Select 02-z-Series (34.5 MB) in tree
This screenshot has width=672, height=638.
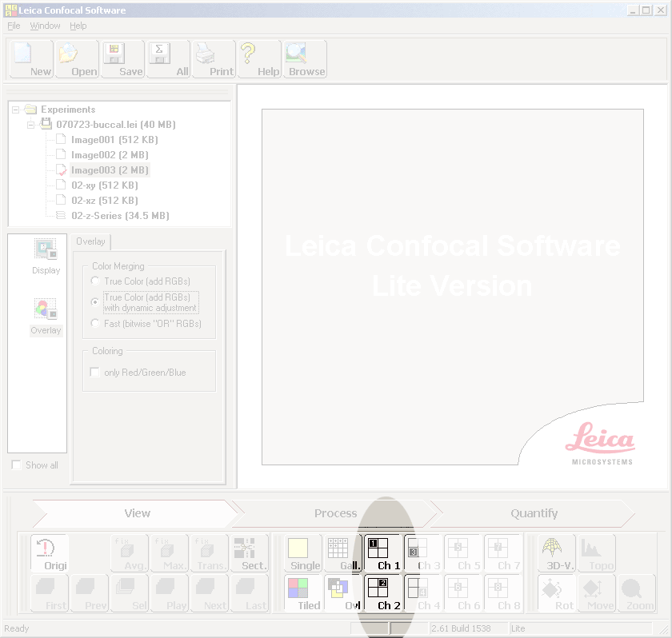pos(120,216)
